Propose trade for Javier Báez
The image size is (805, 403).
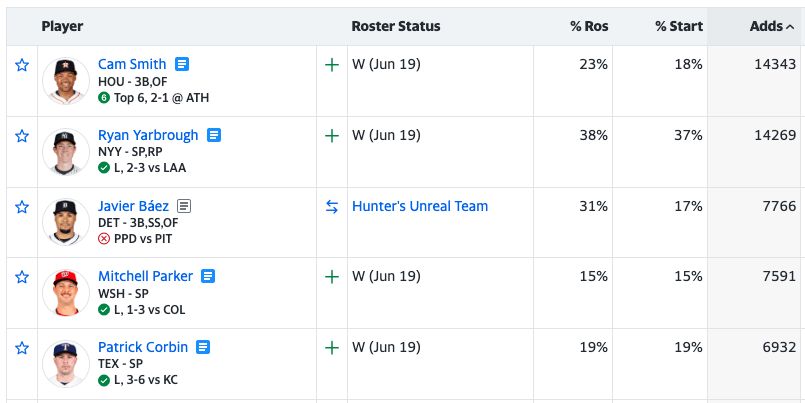(332, 207)
